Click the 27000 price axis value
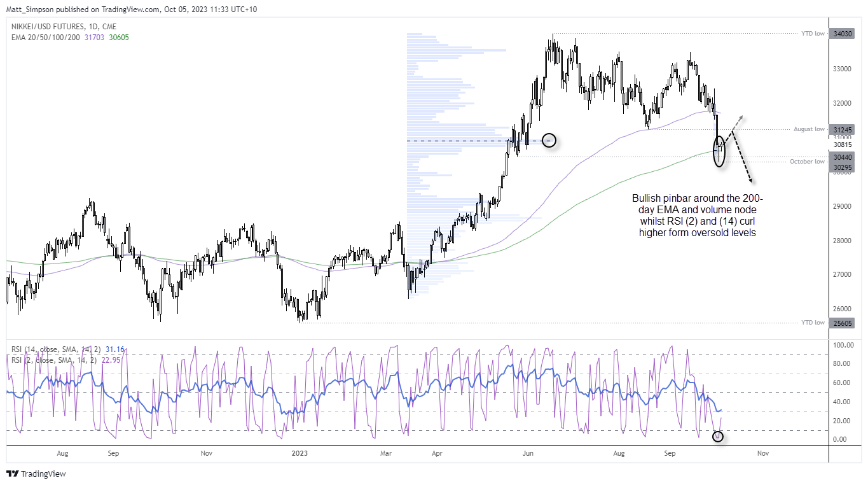The height and width of the screenshot is (485, 868). 843,275
